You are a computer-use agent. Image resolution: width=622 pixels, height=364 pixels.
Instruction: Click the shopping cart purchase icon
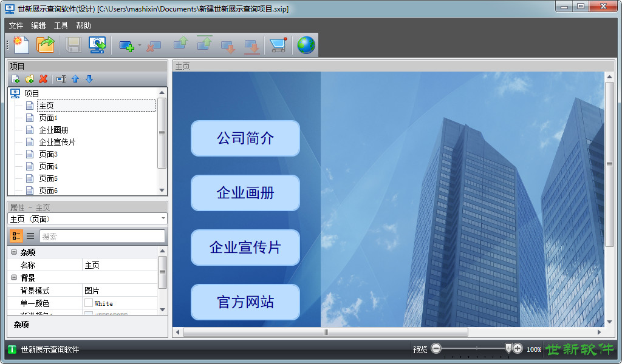(278, 45)
